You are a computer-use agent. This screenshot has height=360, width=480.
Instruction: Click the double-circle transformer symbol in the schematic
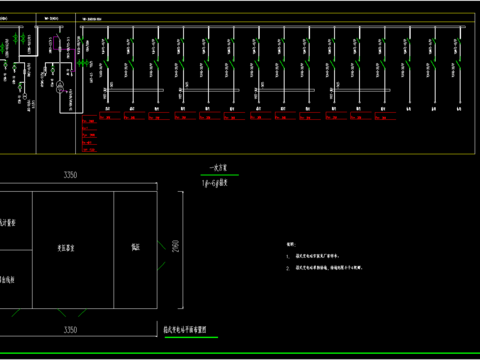point(60,86)
